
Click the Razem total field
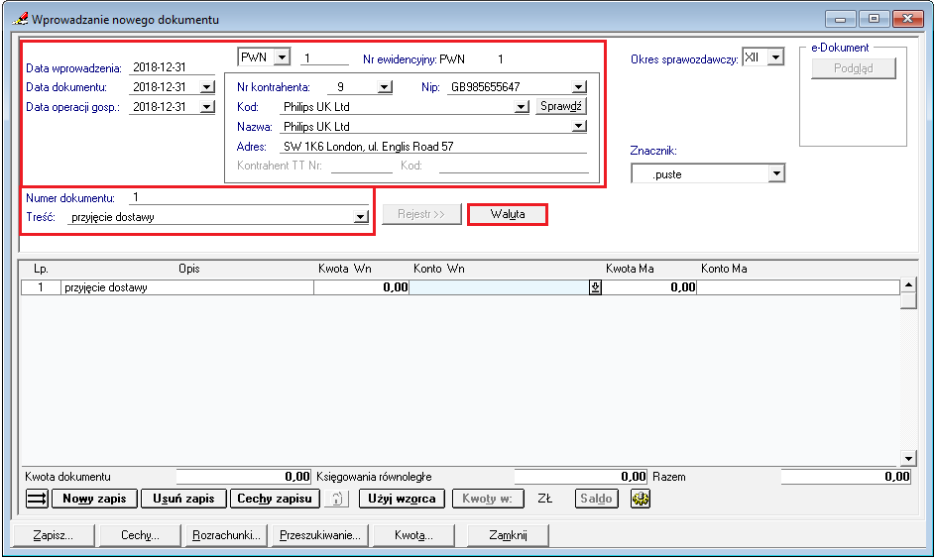point(846,477)
